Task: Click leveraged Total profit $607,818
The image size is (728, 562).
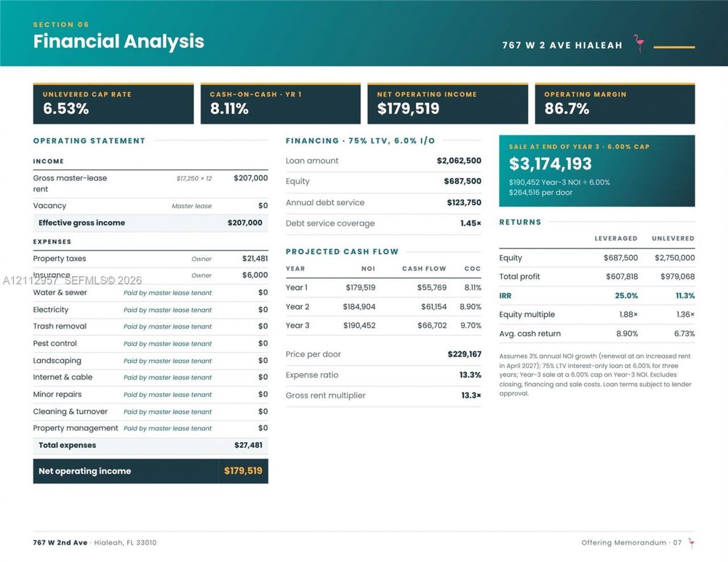Action: [622, 277]
